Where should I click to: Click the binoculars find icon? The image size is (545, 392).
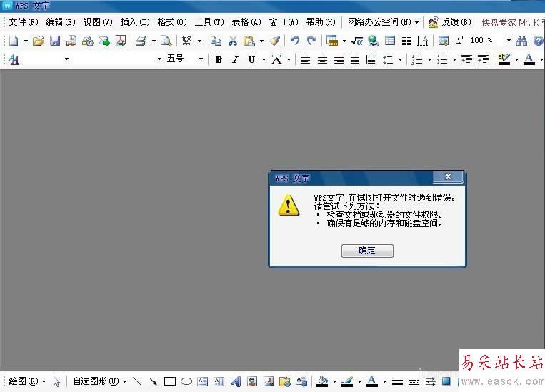[x=521, y=41]
